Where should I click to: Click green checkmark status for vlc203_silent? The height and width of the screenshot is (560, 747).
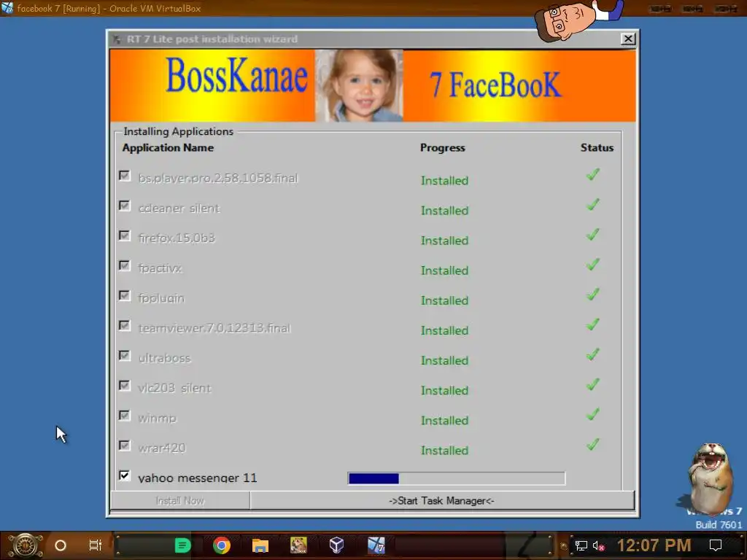(x=592, y=385)
